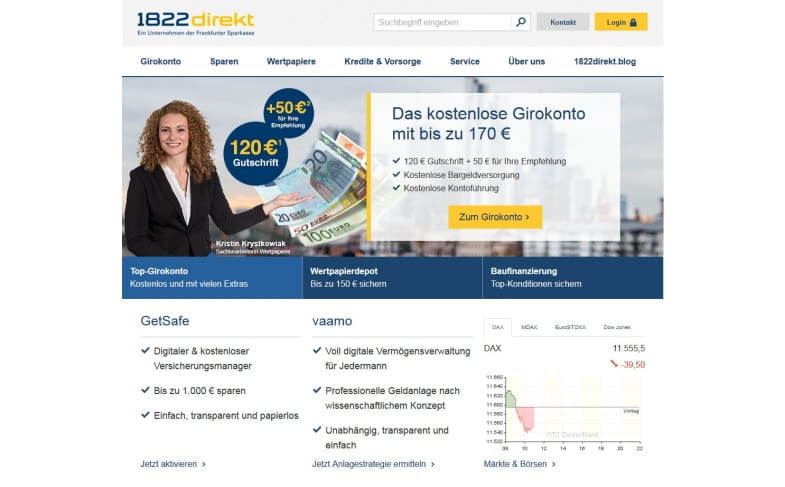Click the GetSafe heading
Image resolution: width=785 pixels, height=487 pixels.
pyautogui.click(x=165, y=321)
